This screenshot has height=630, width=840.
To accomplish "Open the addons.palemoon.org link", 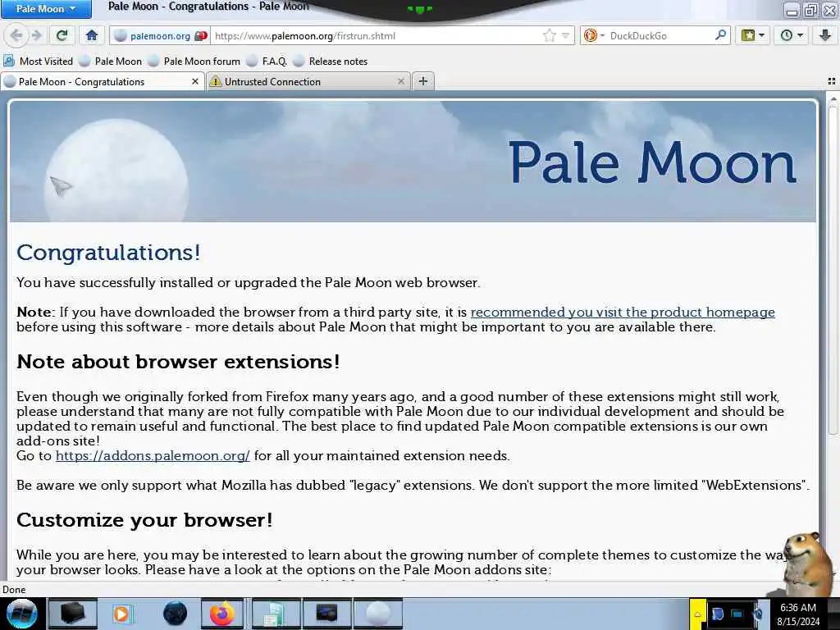I will (153, 455).
